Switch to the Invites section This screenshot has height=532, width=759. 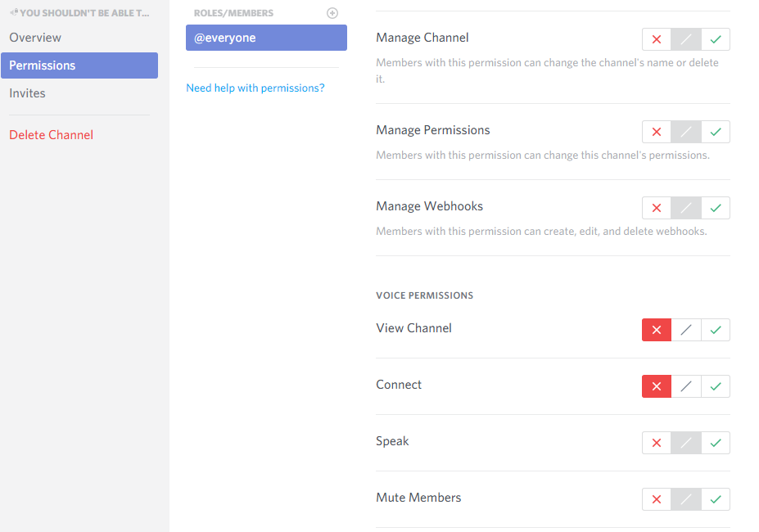(28, 92)
